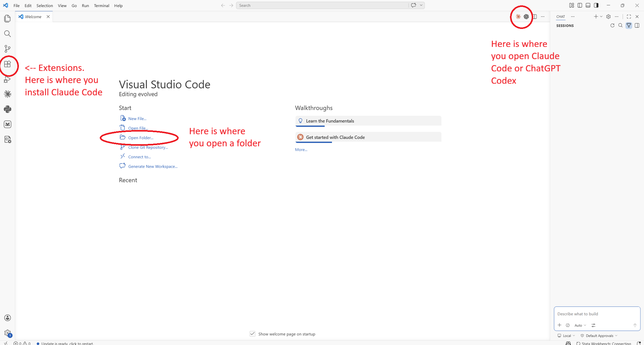Screen dimensions: 644x345
Task: Open the Python extension view
Action: click(8, 109)
